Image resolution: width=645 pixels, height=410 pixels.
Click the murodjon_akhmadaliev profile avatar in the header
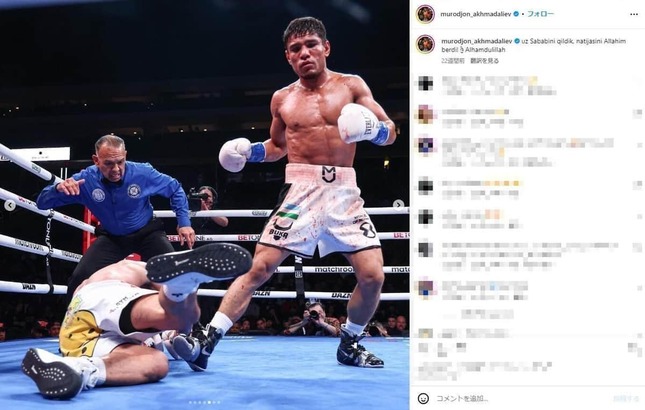tap(425, 14)
